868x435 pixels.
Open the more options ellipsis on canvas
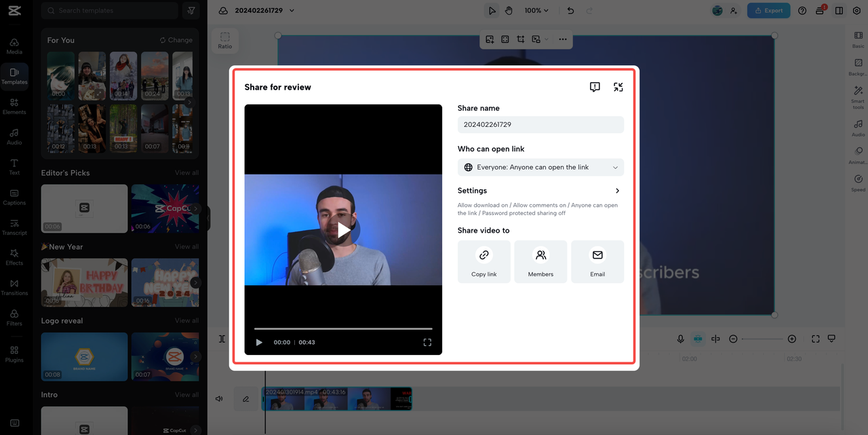(x=563, y=39)
